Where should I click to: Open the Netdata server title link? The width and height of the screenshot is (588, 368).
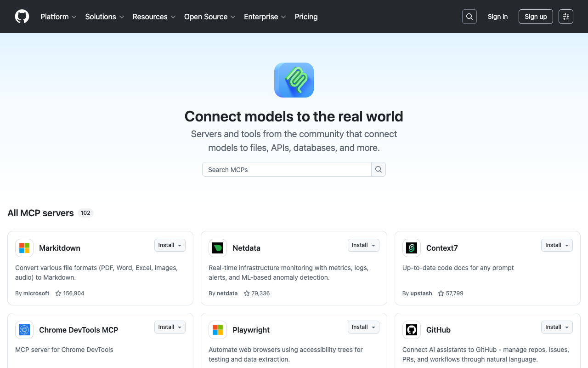[x=247, y=248]
